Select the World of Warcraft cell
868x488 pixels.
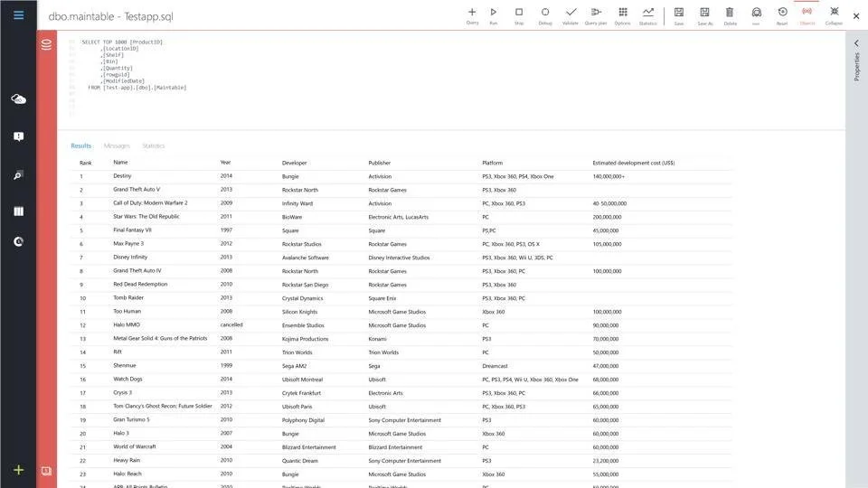tap(135, 446)
